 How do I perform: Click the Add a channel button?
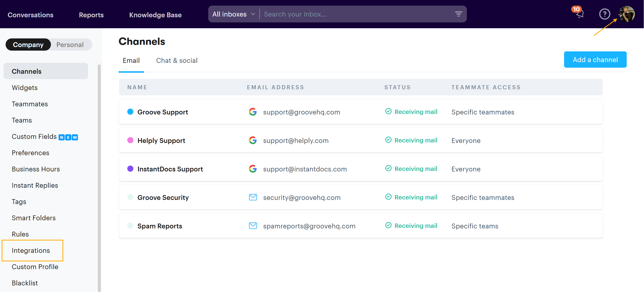pyautogui.click(x=595, y=60)
